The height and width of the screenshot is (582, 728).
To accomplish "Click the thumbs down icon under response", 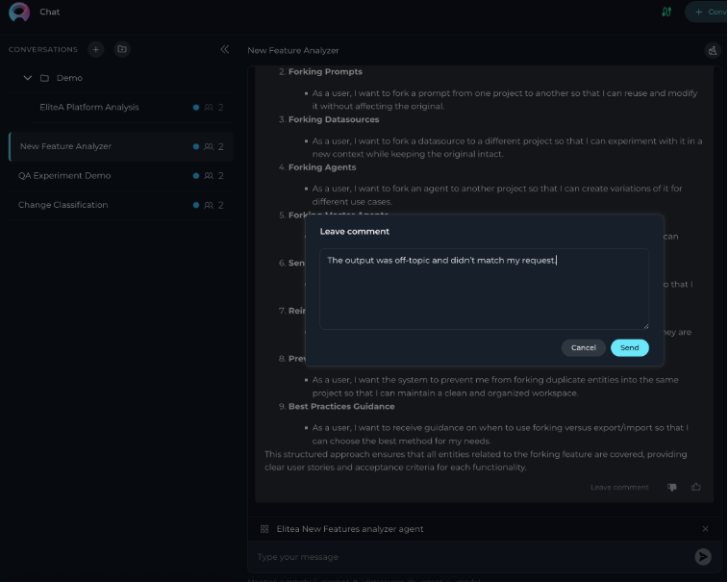I will point(672,487).
